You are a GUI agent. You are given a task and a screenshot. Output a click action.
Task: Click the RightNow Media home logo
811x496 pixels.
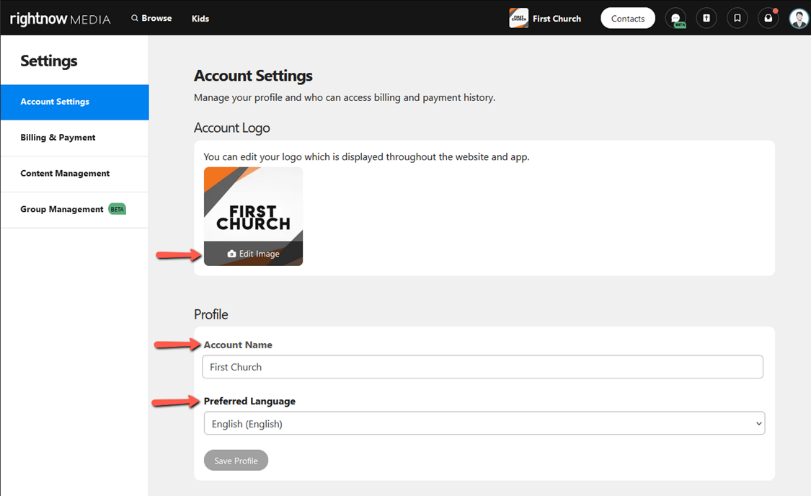coord(60,18)
